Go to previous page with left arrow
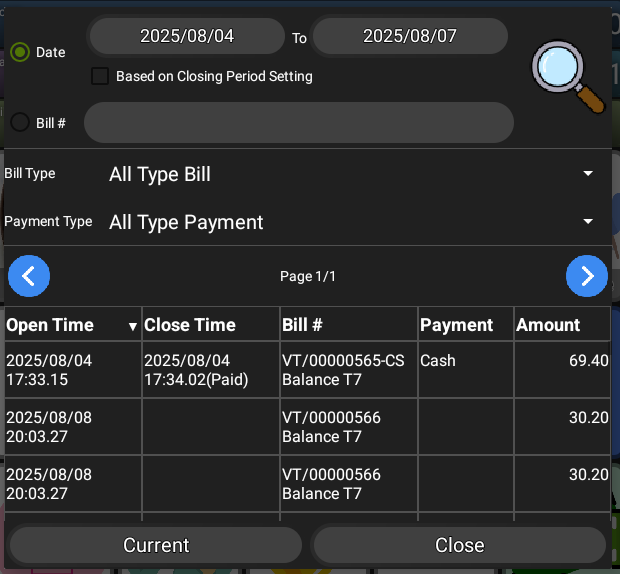The image size is (620, 574). click(x=29, y=276)
